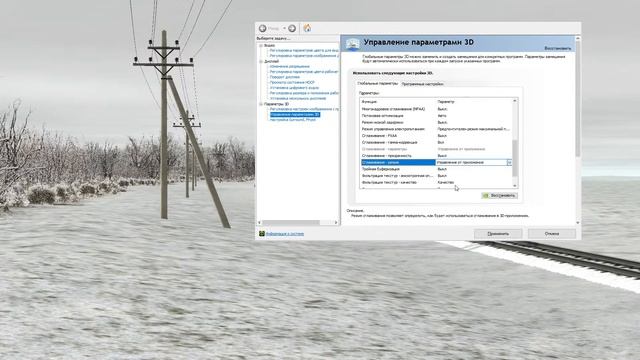Open Просмотр состояния HDCP
The height and width of the screenshot is (360, 640).
pyautogui.click(x=292, y=82)
